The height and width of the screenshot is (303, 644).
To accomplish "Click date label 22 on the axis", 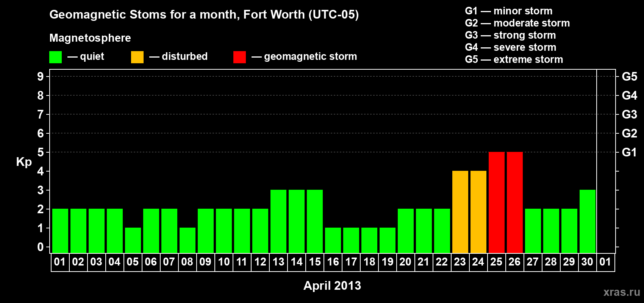I will (442, 262).
